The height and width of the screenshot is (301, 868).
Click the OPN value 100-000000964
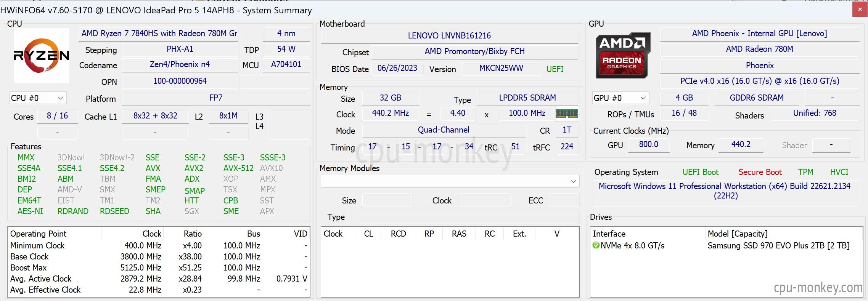coord(180,81)
